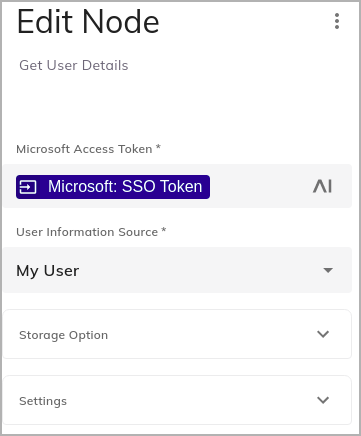Open the three-dot options menu
This screenshot has height=436, width=361.
pyautogui.click(x=337, y=21)
